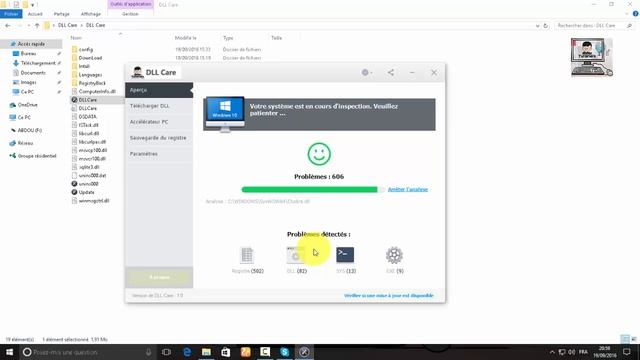This screenshot has height=360, width=640.
Task: Open the DLL Care settings gear dropdown
Action: pyautogui.click(x=367, y=73)
